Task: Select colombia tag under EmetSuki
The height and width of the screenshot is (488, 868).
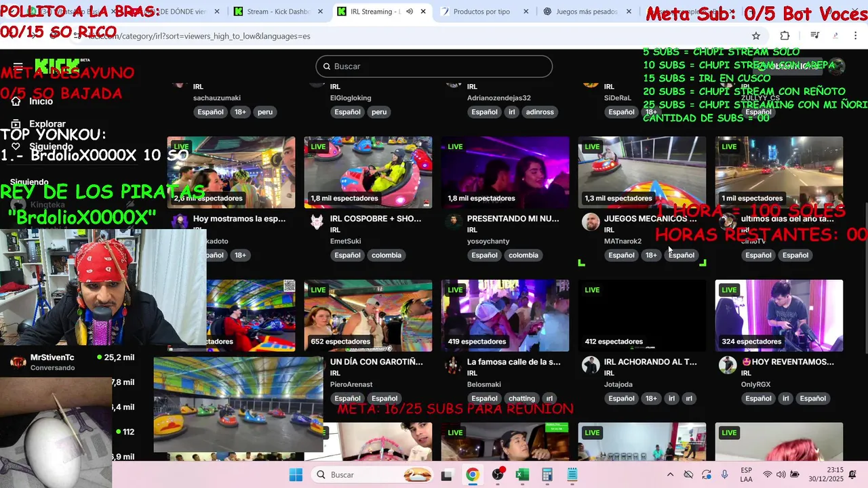Action: click(x=387, y=256)
